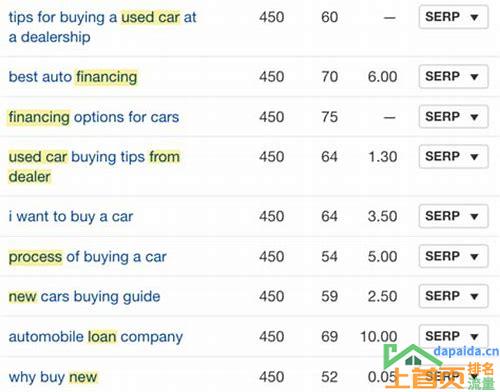Open SERP for tips for buying used car at dealership
Screen dimensions: 500x392
[x=453, y=17]
